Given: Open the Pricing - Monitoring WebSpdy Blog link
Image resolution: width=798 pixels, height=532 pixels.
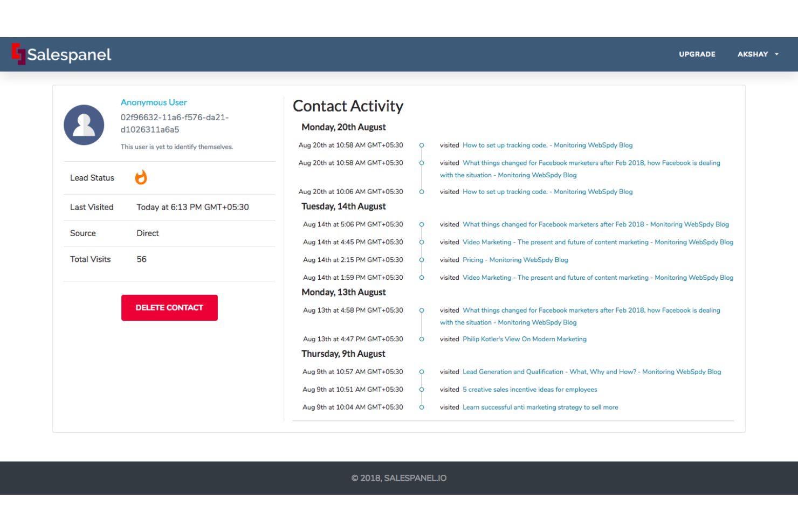Looking at the screenshot, I should (515, 260).
